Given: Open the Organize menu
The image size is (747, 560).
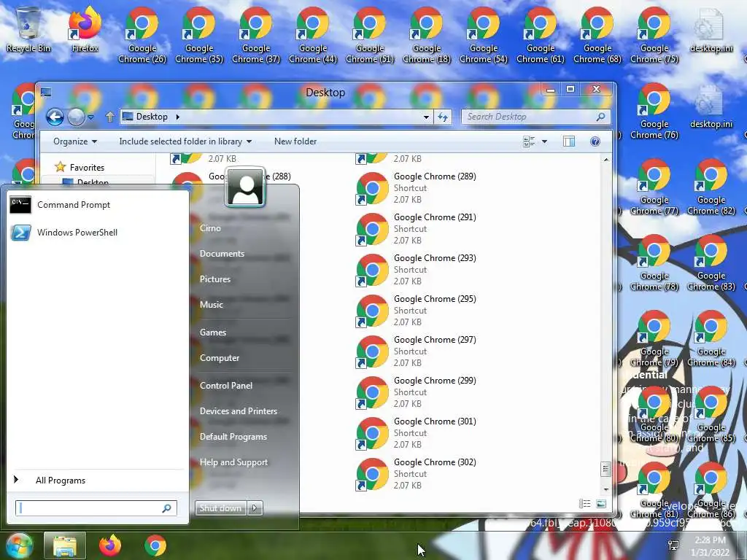Looking at the screenshot, I should [75, 141].
